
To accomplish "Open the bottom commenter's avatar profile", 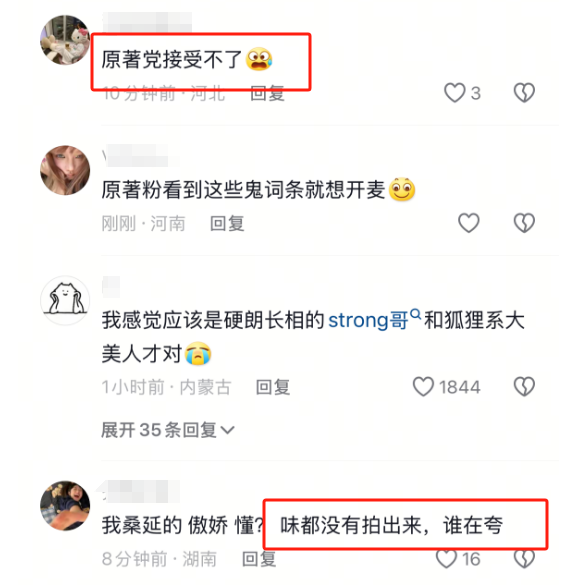I will [65, 506].
